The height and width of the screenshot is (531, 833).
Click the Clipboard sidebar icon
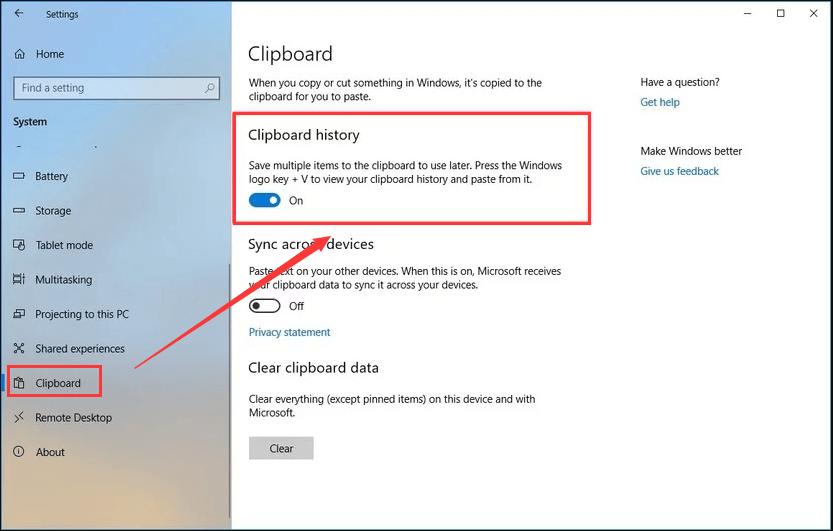19,383
